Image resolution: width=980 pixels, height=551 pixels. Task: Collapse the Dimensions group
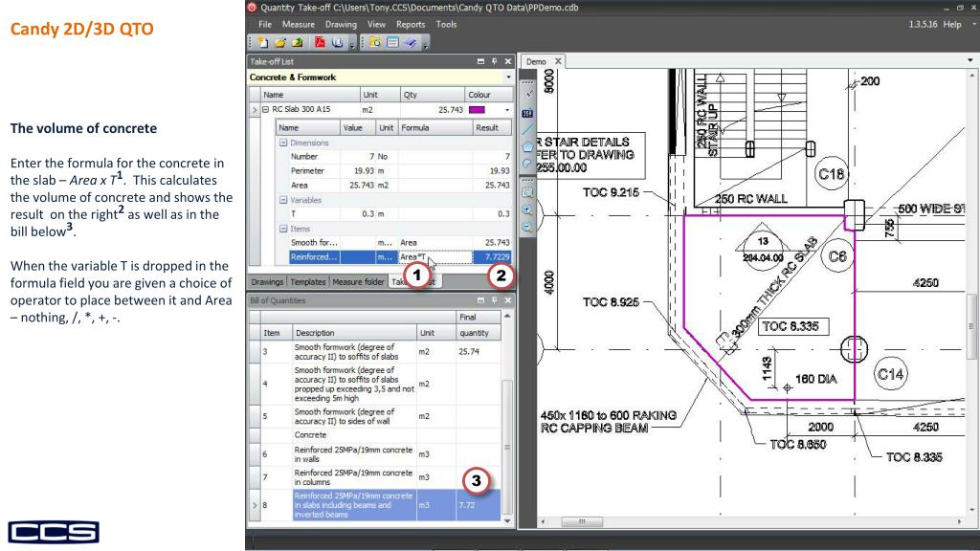283,143
